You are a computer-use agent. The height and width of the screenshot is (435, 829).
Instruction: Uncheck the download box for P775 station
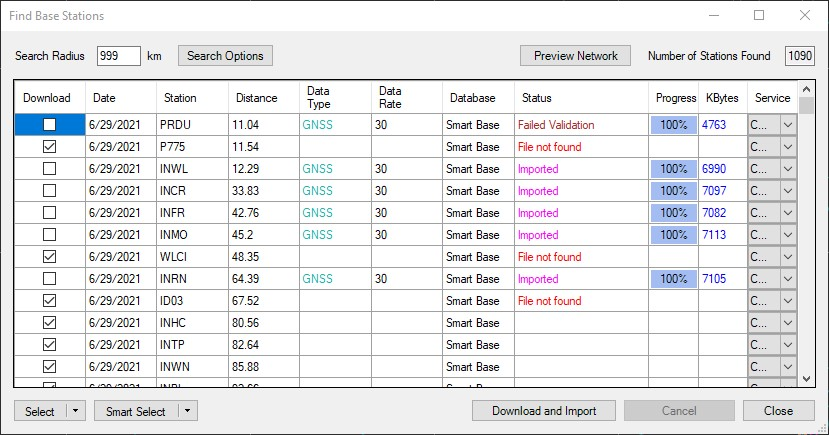(49, 147)
